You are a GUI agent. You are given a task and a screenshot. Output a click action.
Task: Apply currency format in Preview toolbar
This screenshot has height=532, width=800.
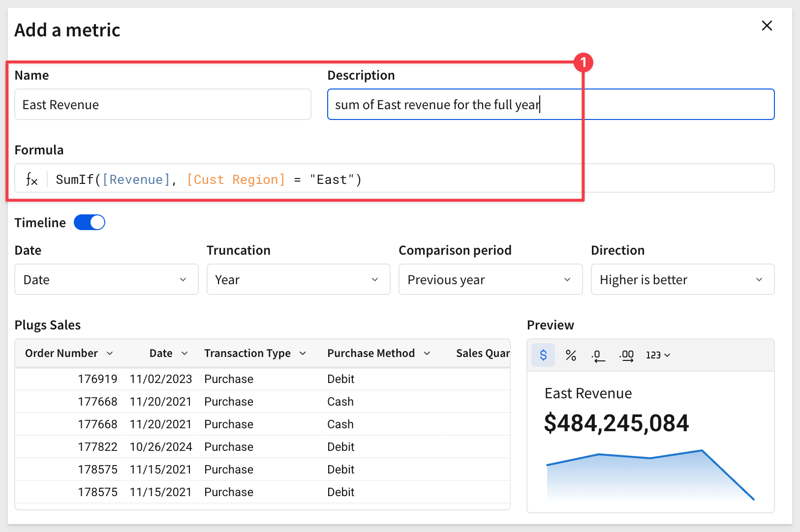pos(543,355)
